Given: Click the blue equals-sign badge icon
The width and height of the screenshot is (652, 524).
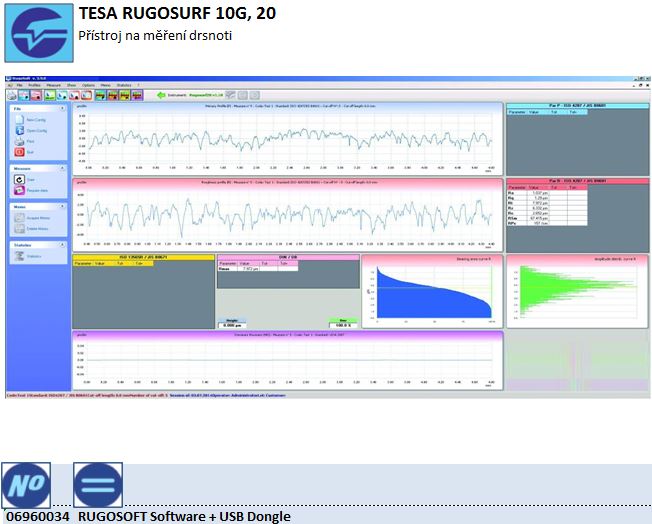Looking at the screenshot, I should (98, 485).
